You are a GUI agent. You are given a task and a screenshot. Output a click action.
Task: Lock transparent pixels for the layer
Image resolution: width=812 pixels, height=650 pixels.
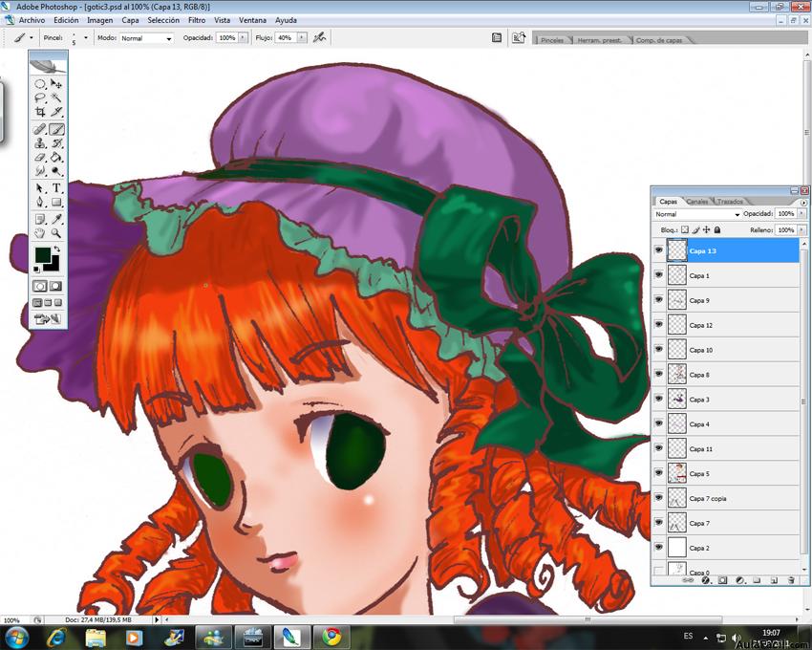pyautogui.click(x=685, y=229)
